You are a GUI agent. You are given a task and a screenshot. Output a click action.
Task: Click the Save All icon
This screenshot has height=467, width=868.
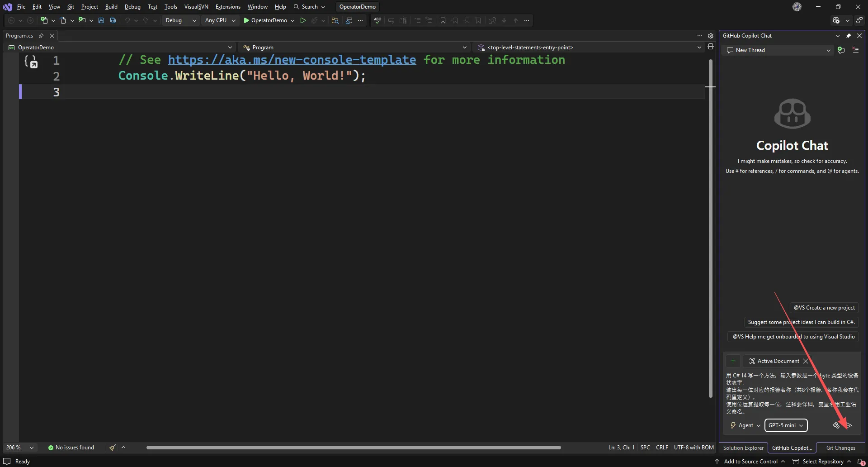113,20
